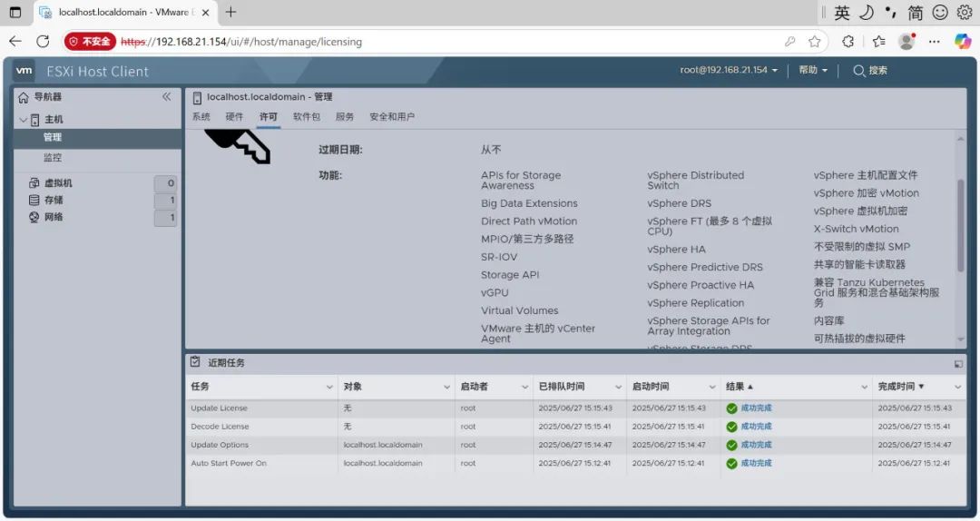Open 网络 in navigator
The image size is (980, 521).
click(54, 217)
